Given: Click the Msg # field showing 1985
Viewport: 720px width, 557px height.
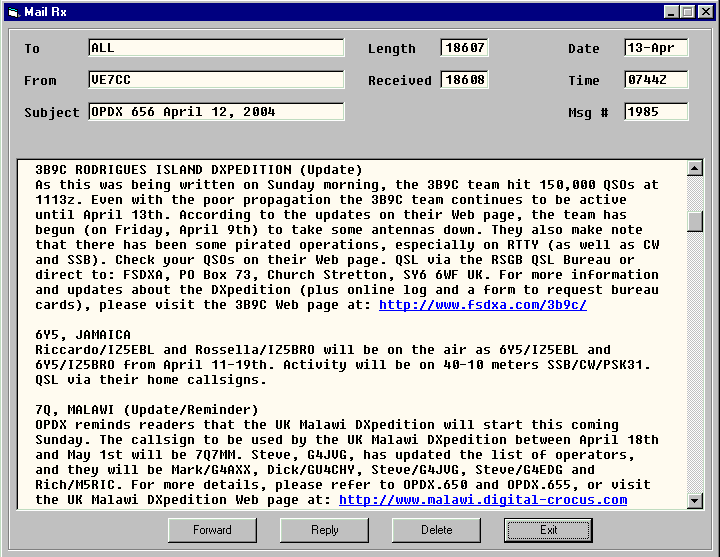Looking at the screenshot, I should tap(656, 112).
